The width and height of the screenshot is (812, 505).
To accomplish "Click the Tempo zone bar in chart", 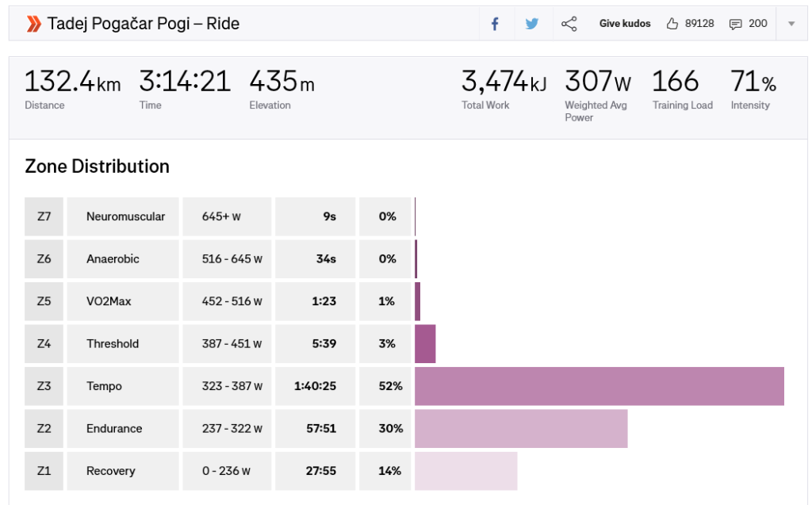I will (x=599, y=386).
